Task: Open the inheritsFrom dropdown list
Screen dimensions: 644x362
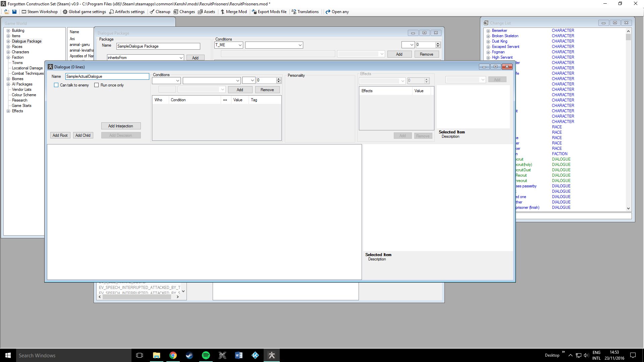Action: point(181,58)
